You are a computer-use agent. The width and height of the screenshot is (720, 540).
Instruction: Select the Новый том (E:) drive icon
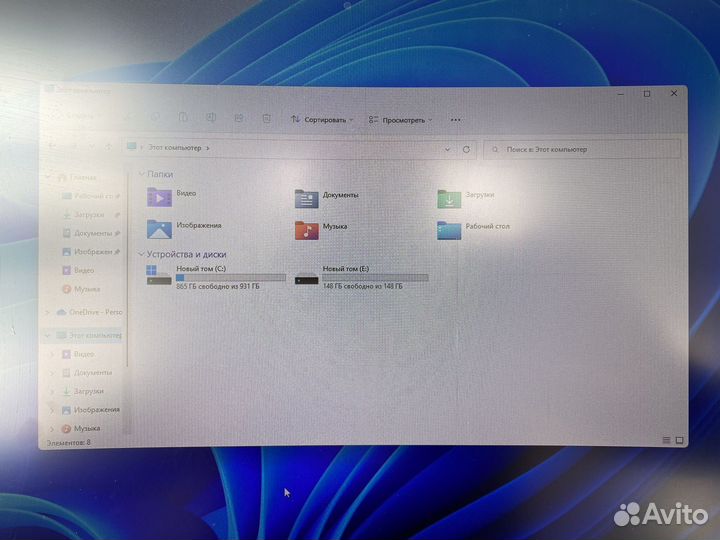point(306,279)
